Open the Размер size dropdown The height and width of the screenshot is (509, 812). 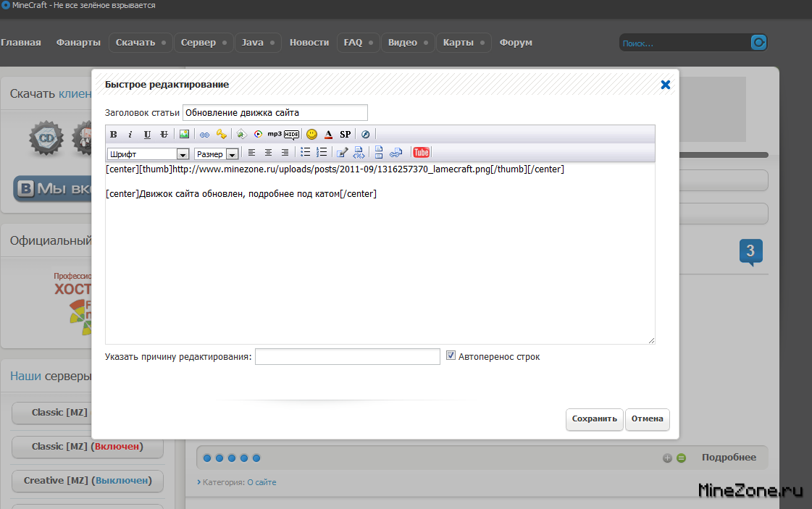tap(217, 154)
